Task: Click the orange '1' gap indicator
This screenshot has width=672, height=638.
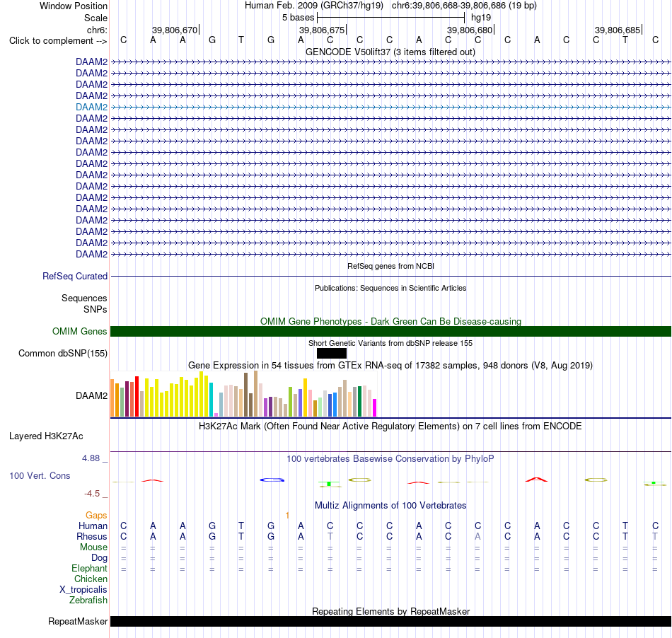Action: pos(287,515)
